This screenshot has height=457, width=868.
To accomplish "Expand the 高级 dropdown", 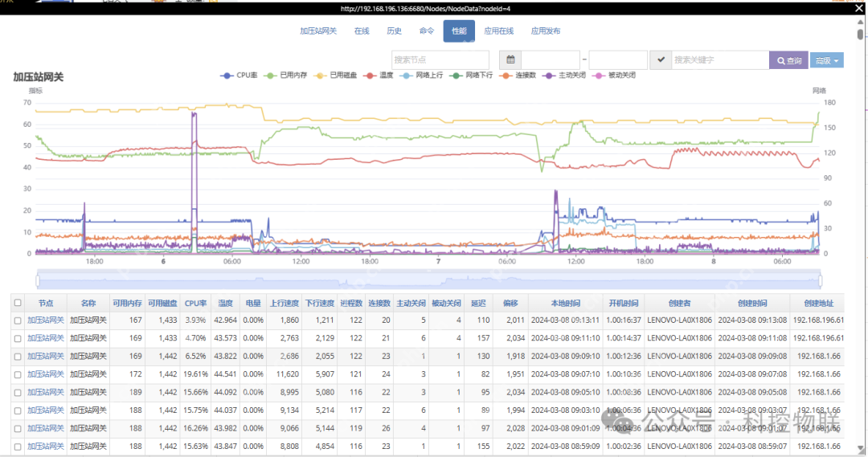I will click(826, 60).
